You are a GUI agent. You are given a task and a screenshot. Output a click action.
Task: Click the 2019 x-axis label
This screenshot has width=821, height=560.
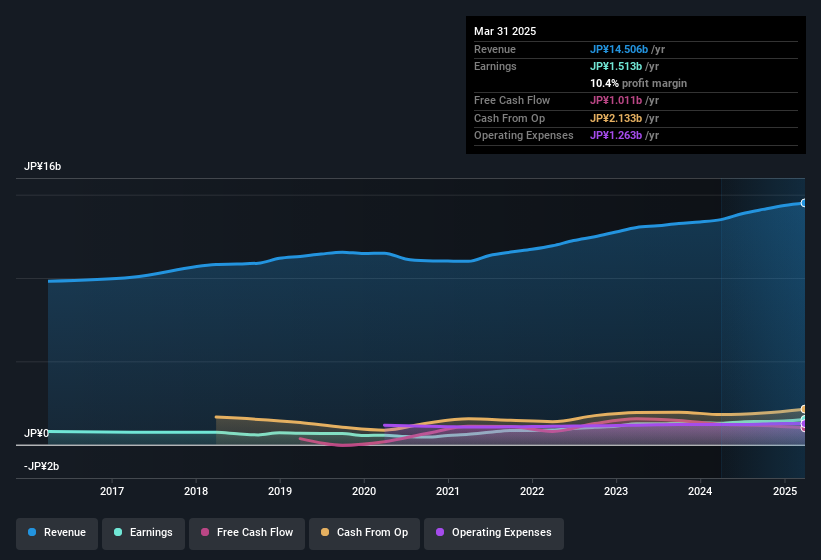tap(280, 491)
